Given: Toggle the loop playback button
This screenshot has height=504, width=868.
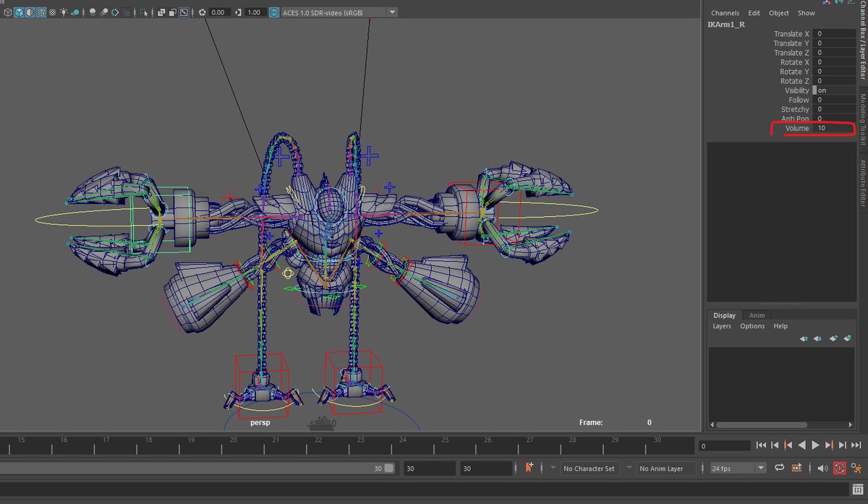Looking at the screenshot, I should click(x=780, y=468).
